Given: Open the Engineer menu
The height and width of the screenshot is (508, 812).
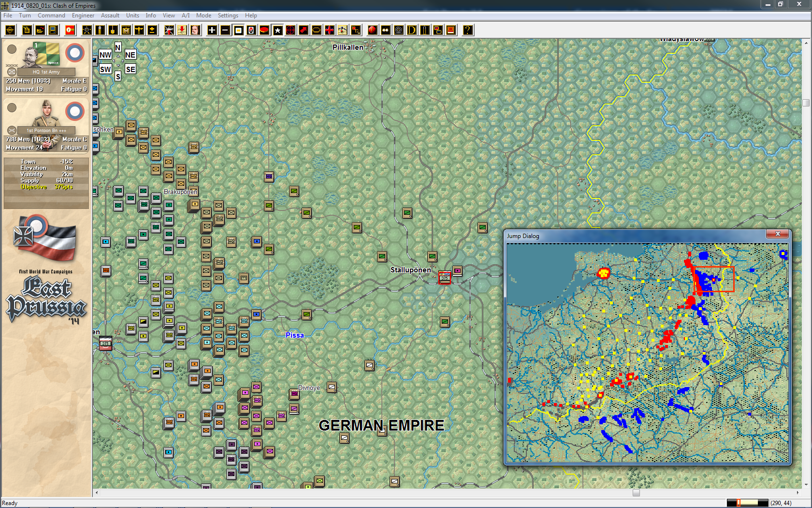Looking at the screenshot, I should [83, 15].
